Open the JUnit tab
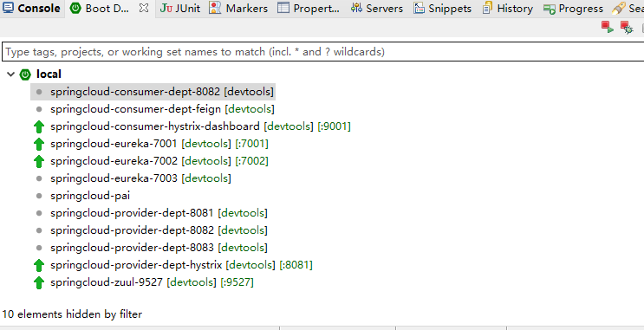 click(180, 8)
